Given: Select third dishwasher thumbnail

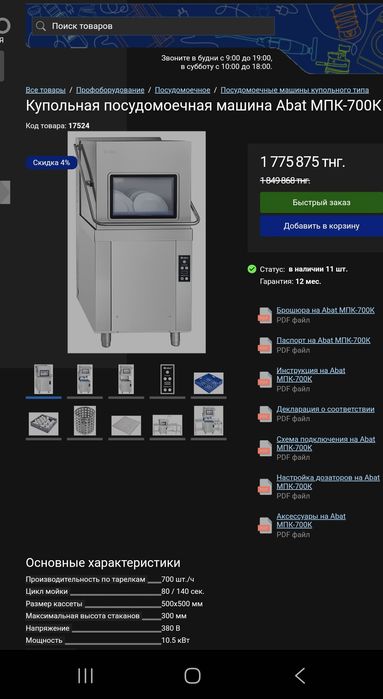Looking at the screenshot, I should pyautogui.click(x=126, y=380).
